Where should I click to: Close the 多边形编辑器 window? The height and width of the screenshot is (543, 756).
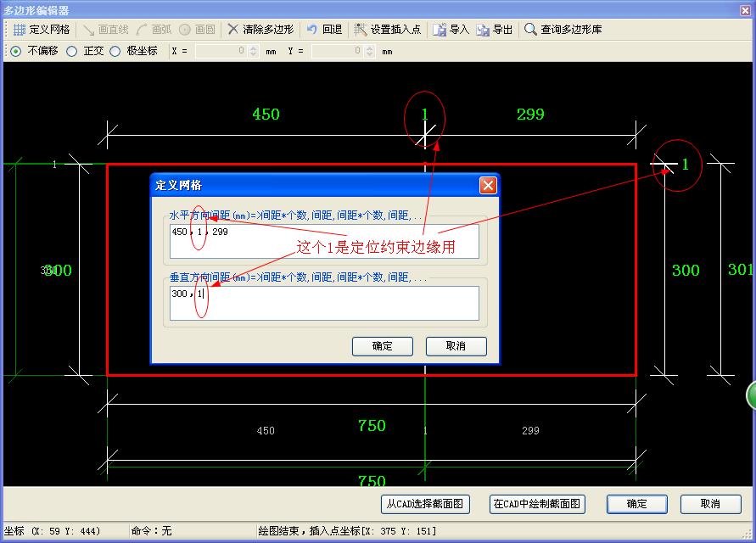pyautogui.click(x=745, y=10)
